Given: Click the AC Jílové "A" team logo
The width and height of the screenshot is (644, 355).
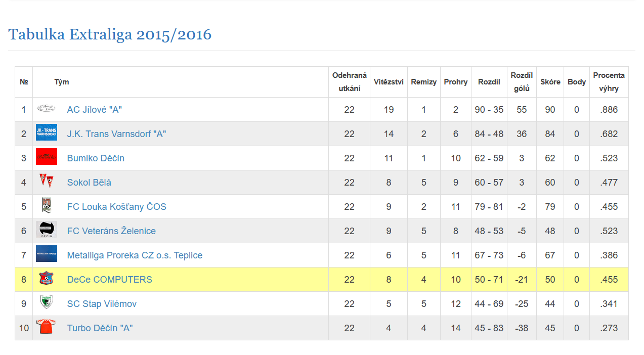Looking at the screenshot, I should (46, 109).
